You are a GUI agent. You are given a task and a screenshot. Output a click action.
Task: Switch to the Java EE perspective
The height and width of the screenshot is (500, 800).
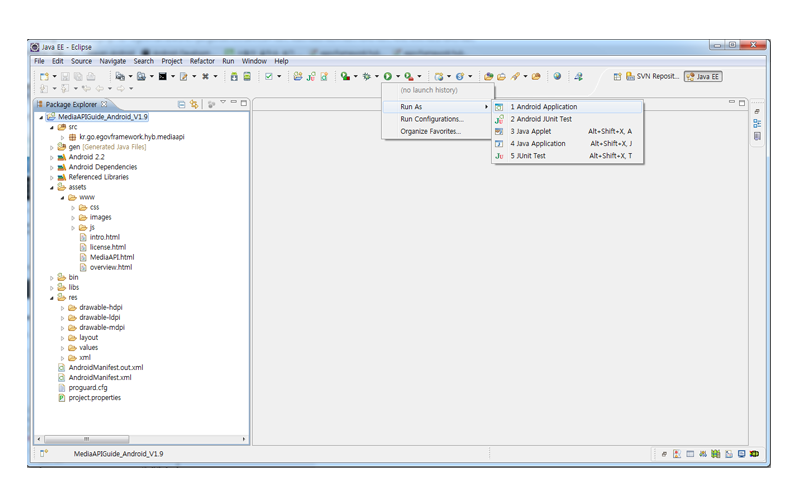click(703, 76)
